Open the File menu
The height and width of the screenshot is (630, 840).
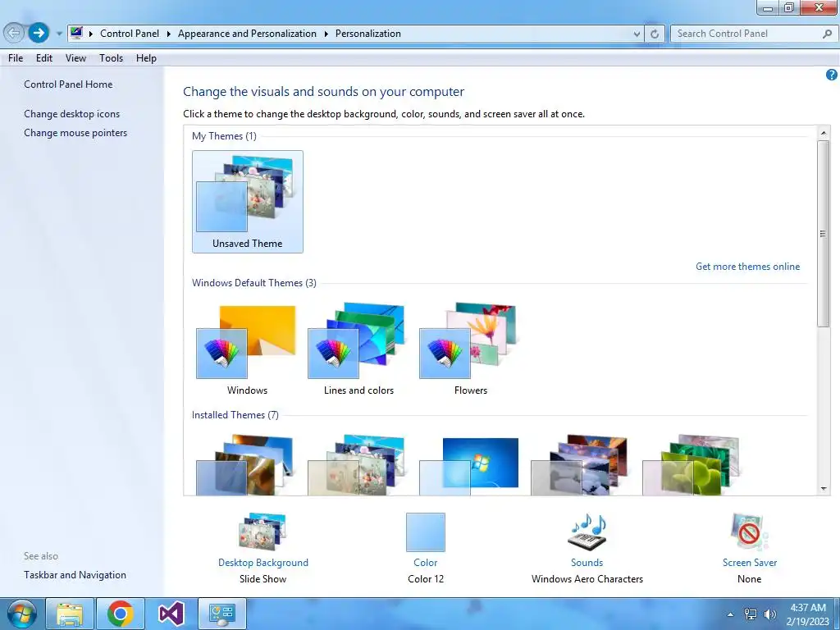(16, 58)
